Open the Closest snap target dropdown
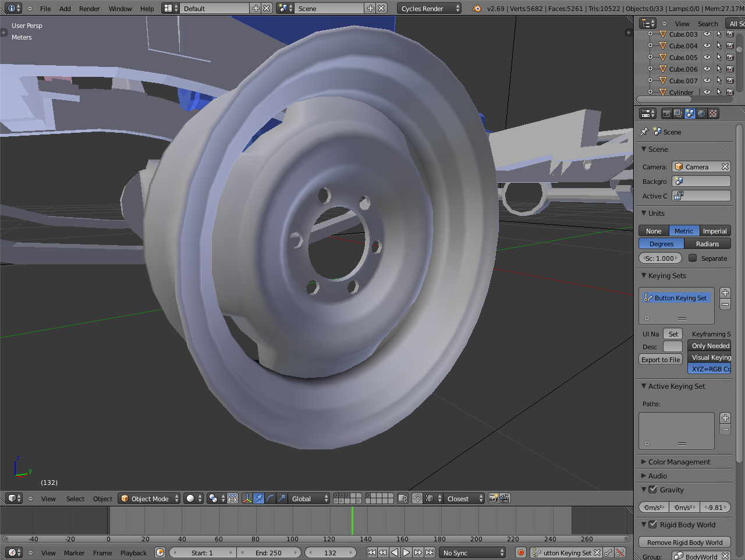 [x=463, y=498]
